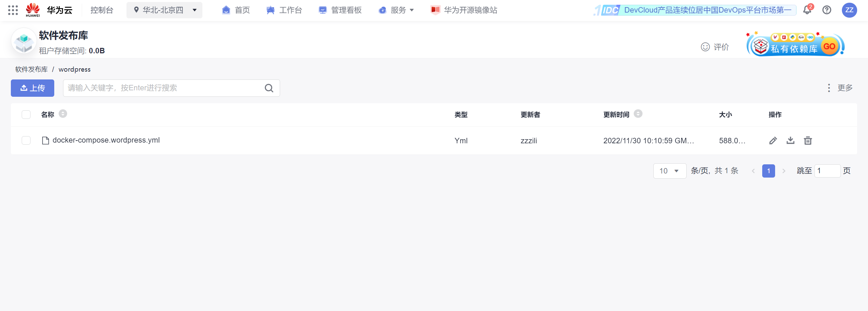Click the 操作 column header
This screenshot has height=311, width=868.
point(775,115)
